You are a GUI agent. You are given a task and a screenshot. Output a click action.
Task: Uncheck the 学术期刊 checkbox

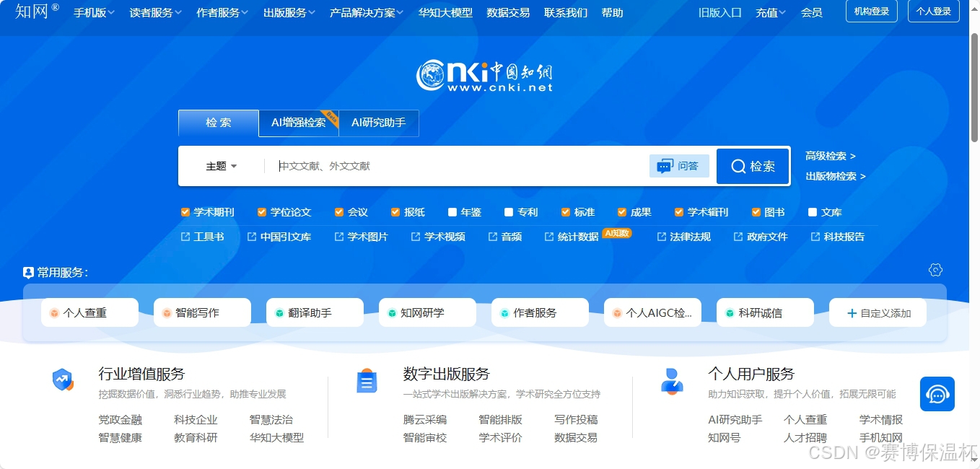185,212
